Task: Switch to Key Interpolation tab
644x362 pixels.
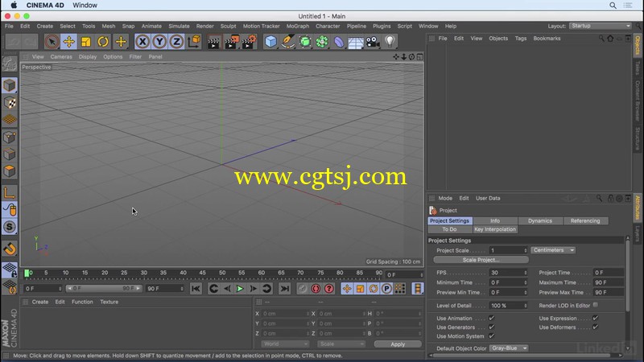Action: coord(495,229)
